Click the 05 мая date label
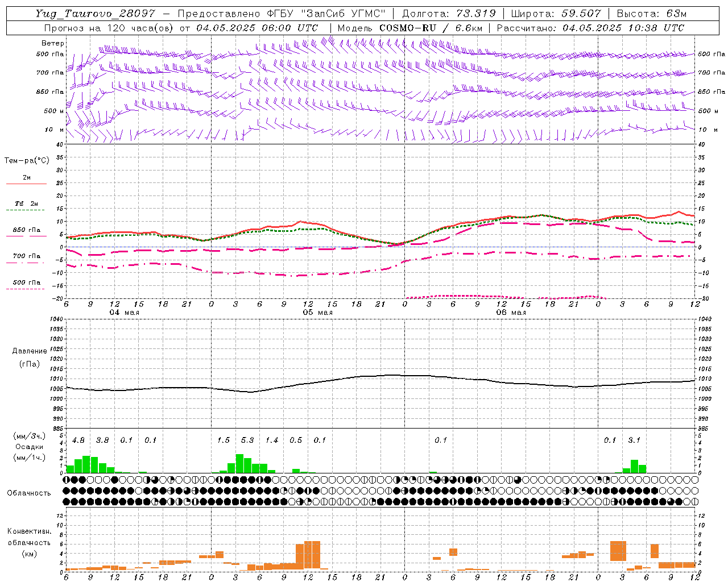 [x=318, y=312]
